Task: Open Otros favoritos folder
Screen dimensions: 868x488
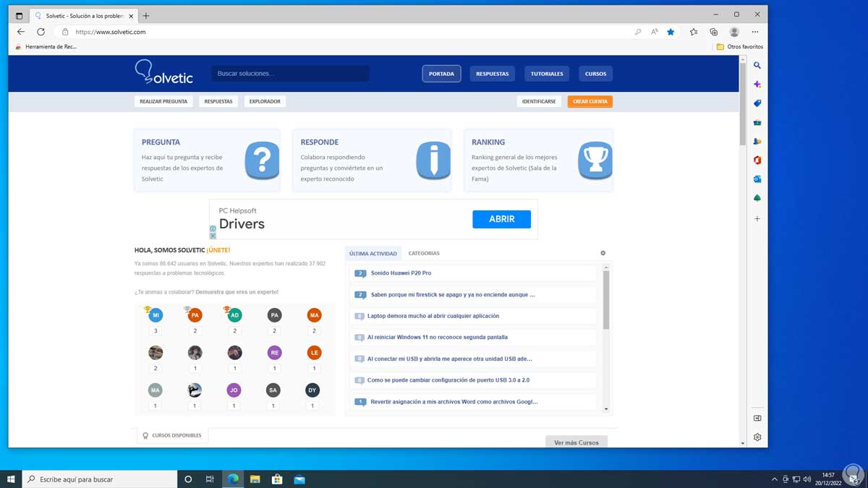Action: [x=739, y=47]
